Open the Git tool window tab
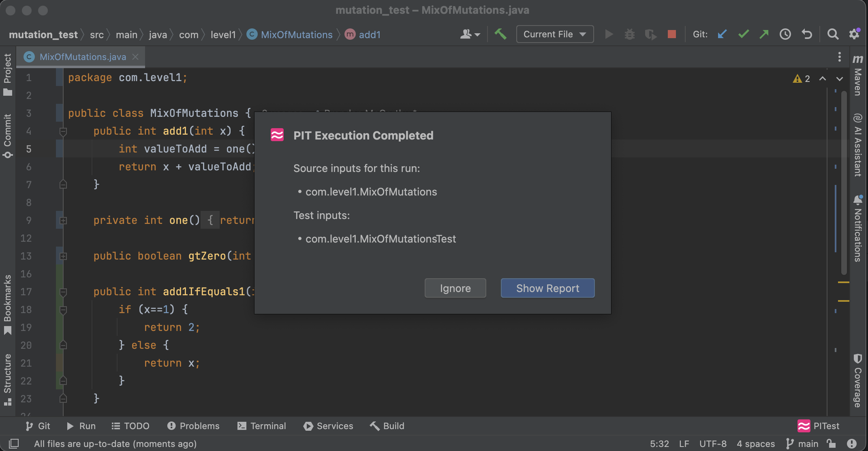The width and height of the screenshot is (868, 451). (38, 426)
